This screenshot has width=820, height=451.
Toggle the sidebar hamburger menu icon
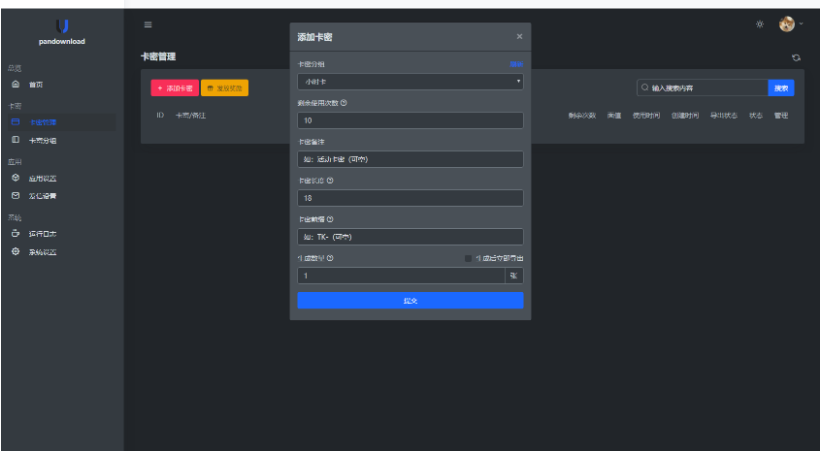point(149,24)
